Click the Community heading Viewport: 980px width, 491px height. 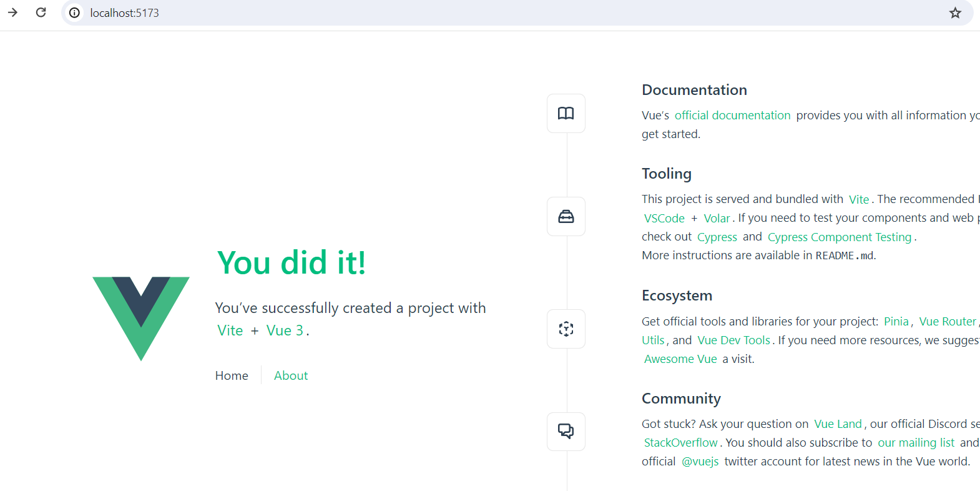click(681, 399)
